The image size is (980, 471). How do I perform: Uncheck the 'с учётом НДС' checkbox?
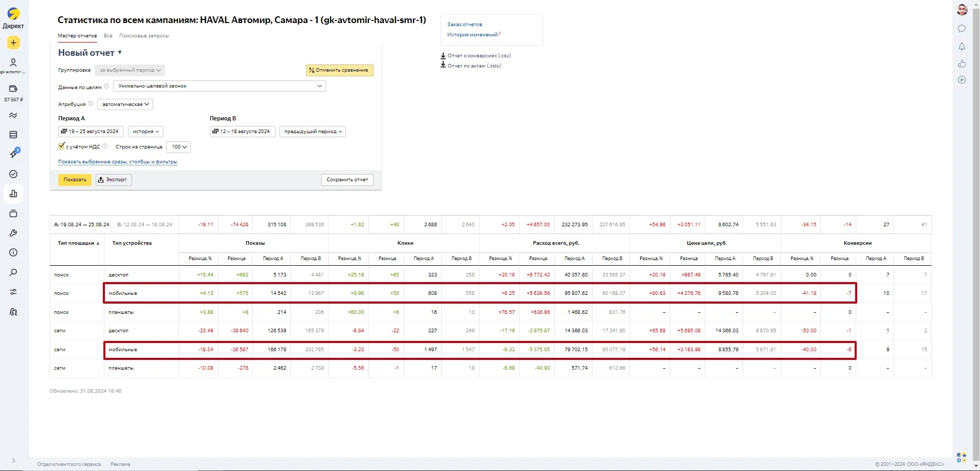point(61,146)
